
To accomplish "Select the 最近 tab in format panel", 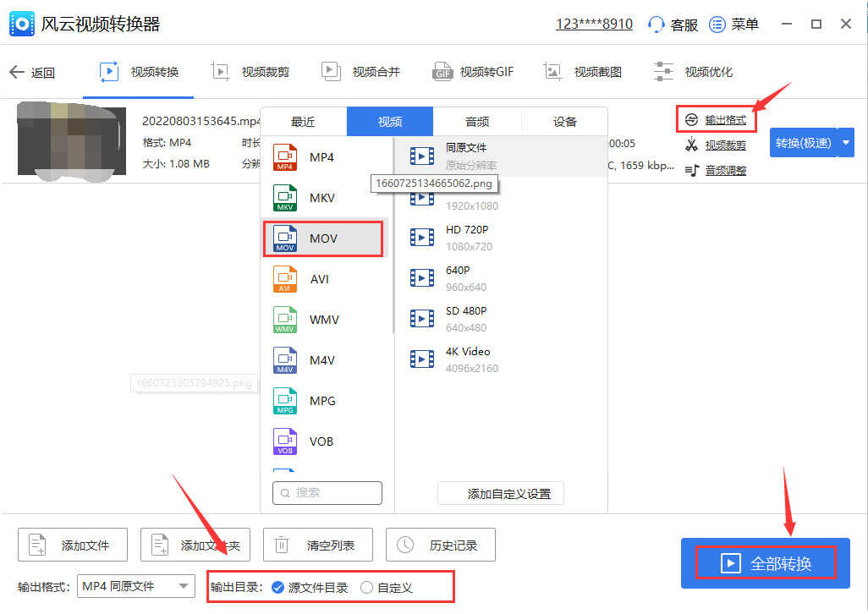I will [x=303, y=122].
